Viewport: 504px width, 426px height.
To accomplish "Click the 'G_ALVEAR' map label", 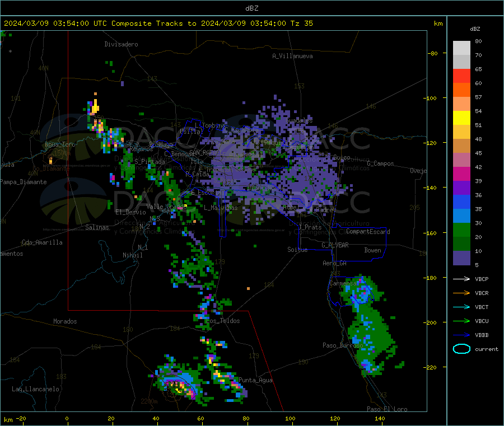I will click(x=335, y=245).
